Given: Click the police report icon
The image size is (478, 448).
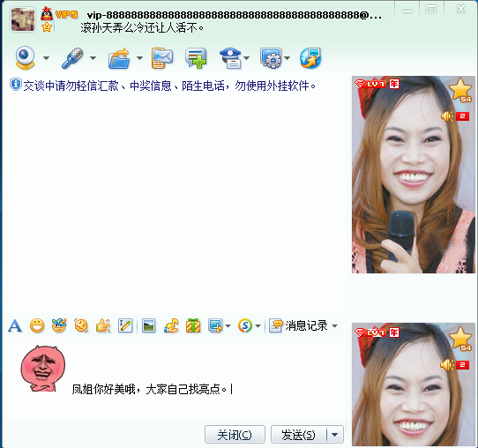Looking at the screenshot, I should tap(231, 58).
